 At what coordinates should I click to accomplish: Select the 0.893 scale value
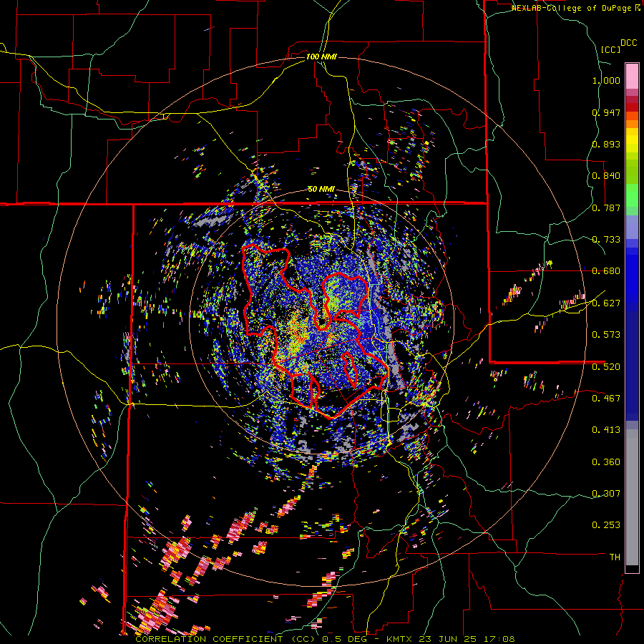606,144
